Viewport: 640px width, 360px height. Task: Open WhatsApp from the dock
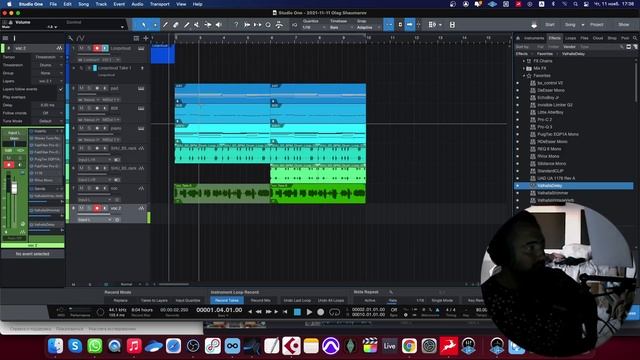pos(95,346)
